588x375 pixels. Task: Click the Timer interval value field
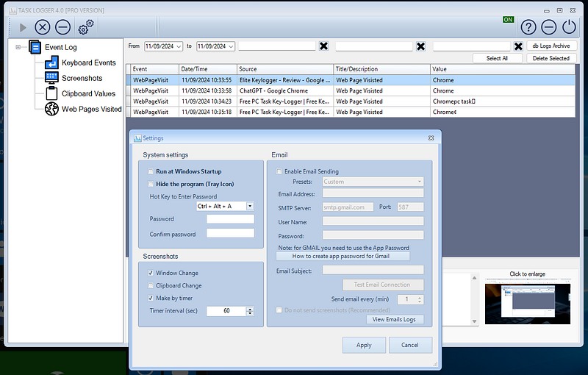226,311
